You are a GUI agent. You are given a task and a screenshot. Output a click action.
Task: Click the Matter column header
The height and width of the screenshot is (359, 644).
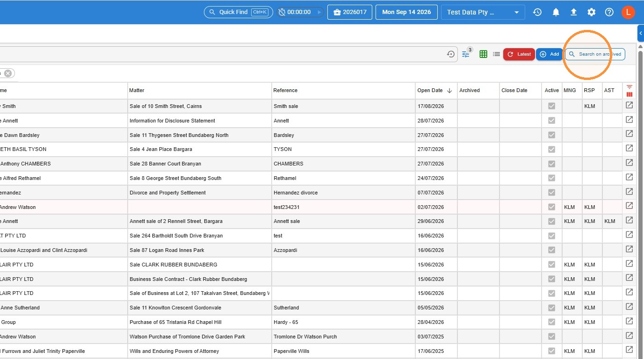[200, 90]
